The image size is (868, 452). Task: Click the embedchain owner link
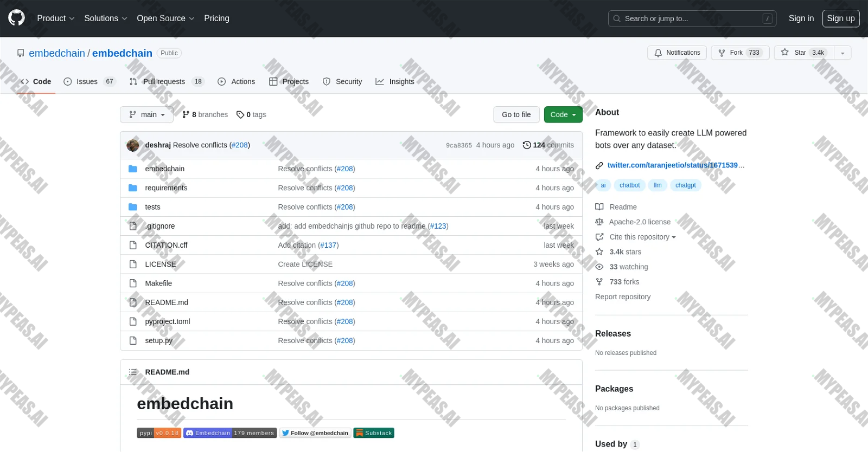tap(57, 53)
